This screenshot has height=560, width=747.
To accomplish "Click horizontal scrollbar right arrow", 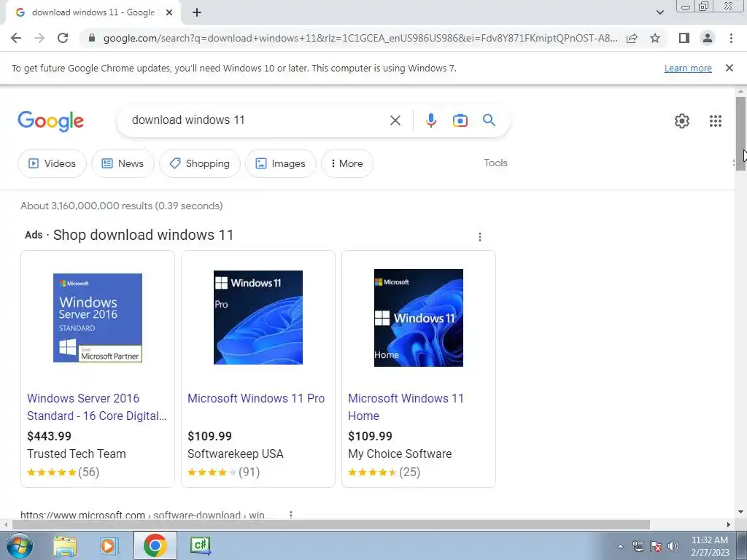I will 729,524.
